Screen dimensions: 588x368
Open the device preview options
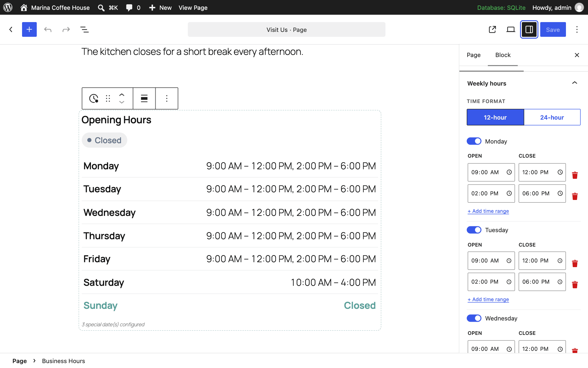point(511,29)
